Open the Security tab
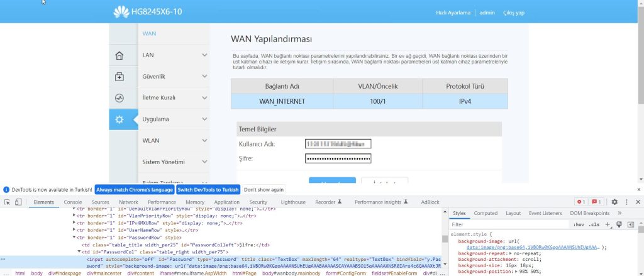Screen dimensions: 644x276 point(258,202)
